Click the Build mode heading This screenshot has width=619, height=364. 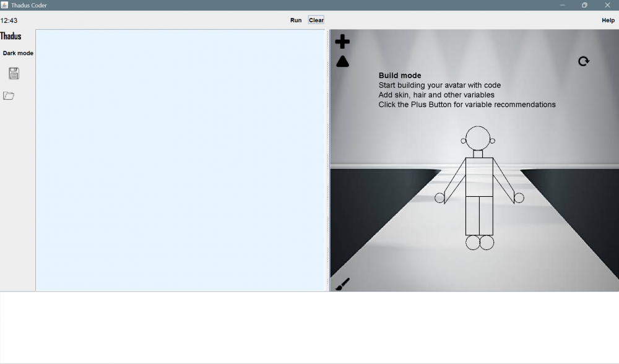tap(399, 76)
